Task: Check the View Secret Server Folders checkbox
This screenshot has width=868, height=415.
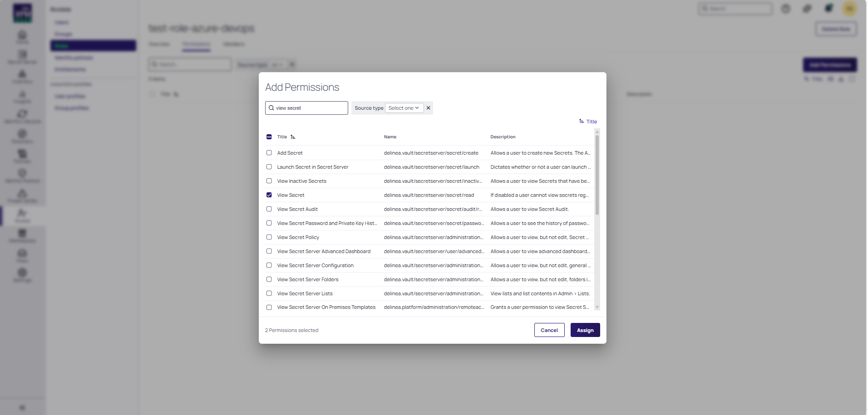Action: point(269,279)
